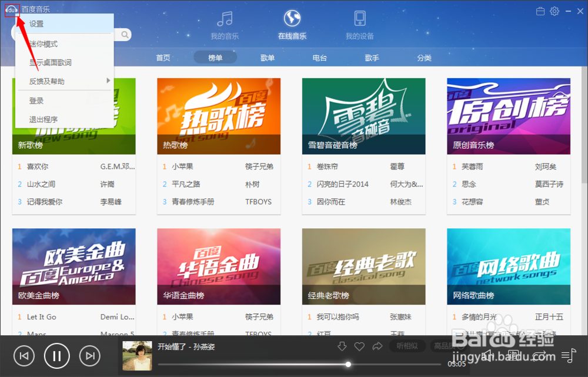The image size is (588, 377).
Task: Click 青春修炼手册 in the 热歌榜 list
Action: (193, 202)
